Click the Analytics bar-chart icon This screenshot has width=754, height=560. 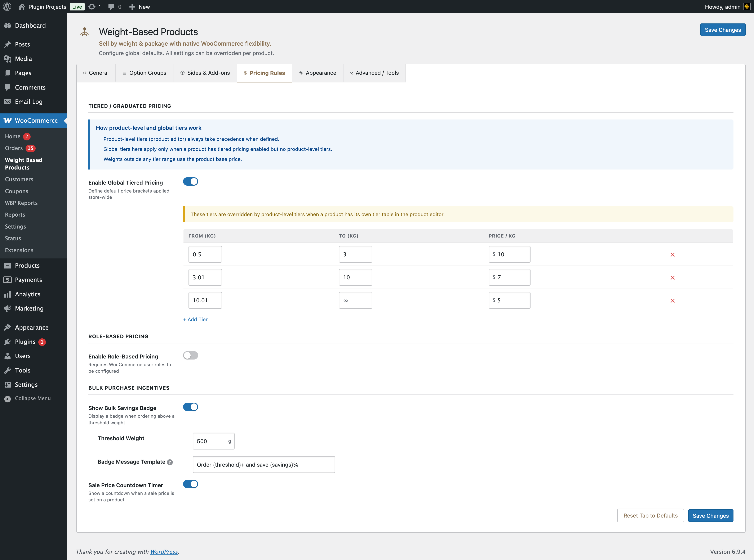(x=8, y=294)
